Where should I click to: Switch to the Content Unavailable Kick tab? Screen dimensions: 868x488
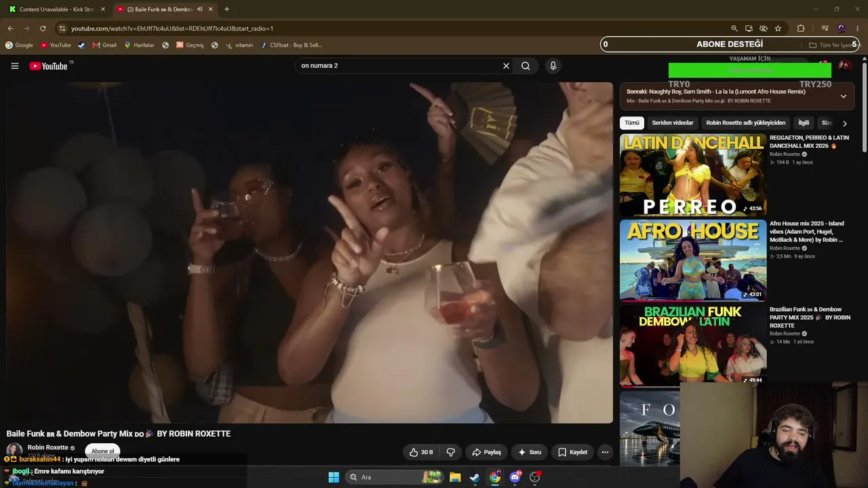(x=58, y=9)
